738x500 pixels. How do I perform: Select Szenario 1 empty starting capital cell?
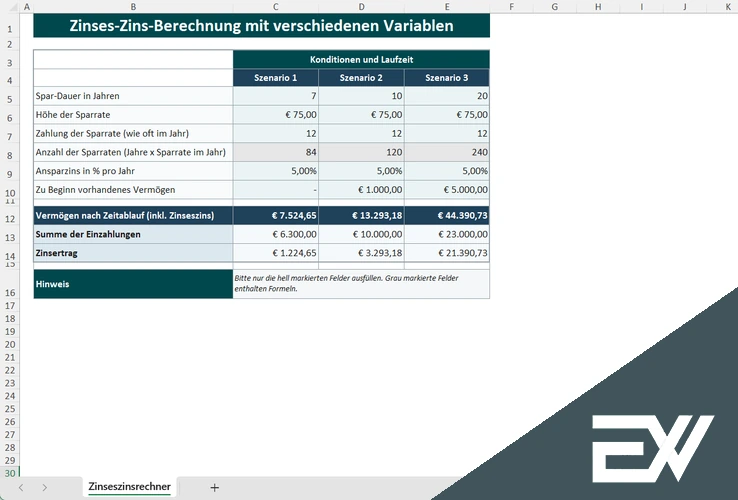click(x=276, y=190)
